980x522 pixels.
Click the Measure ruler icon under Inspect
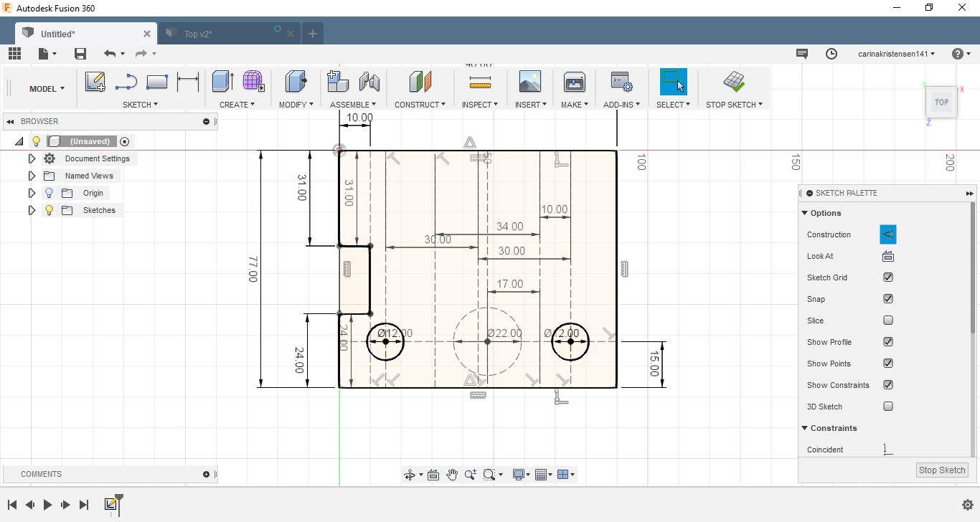click(480, 82)
